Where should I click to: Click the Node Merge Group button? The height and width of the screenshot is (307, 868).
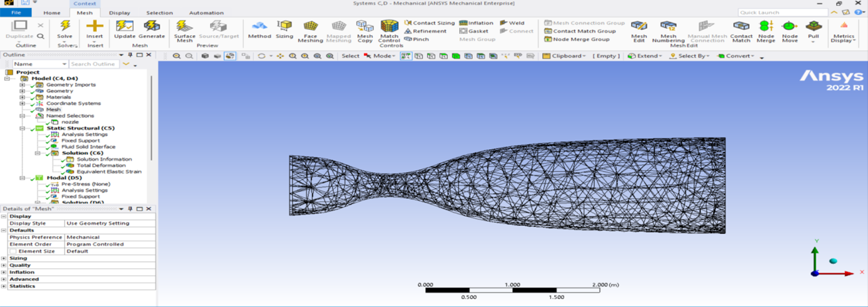point(577,39)
